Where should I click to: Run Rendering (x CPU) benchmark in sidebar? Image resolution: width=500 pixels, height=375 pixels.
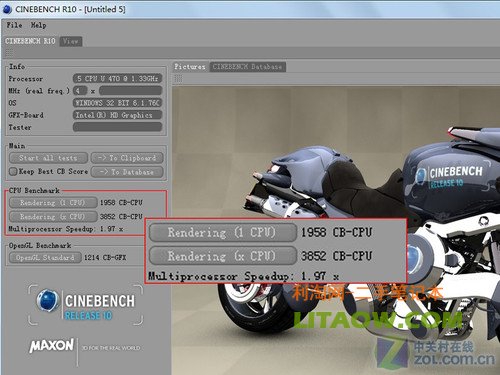pos(53,217)
